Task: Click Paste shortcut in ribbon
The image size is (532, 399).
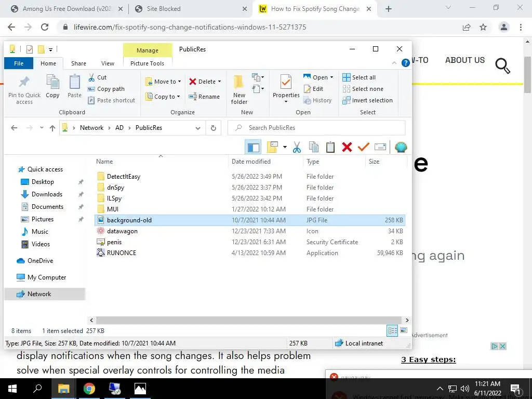Action: point(112,100)
